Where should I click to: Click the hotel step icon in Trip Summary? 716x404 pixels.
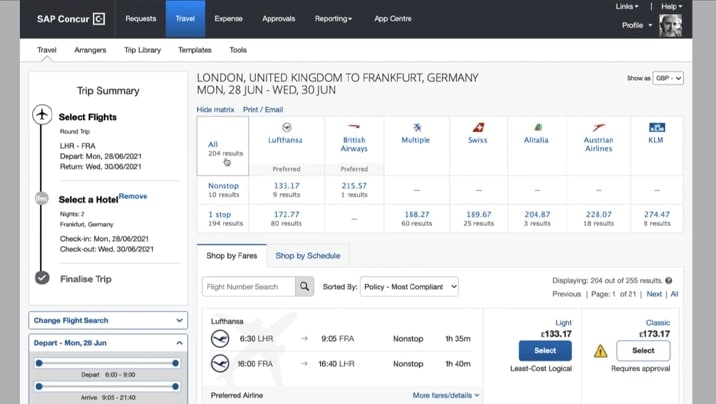tap(42, 198)
